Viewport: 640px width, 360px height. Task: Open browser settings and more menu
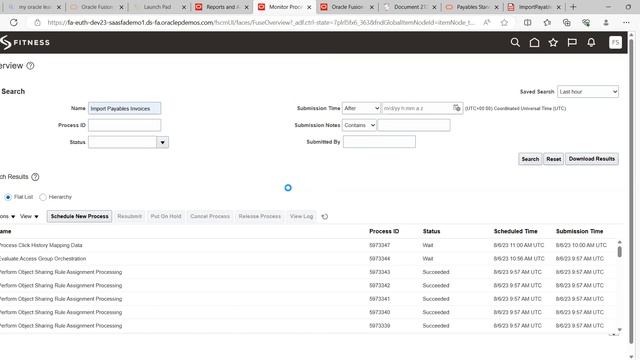pyautogui.click(x=626, y=22)
